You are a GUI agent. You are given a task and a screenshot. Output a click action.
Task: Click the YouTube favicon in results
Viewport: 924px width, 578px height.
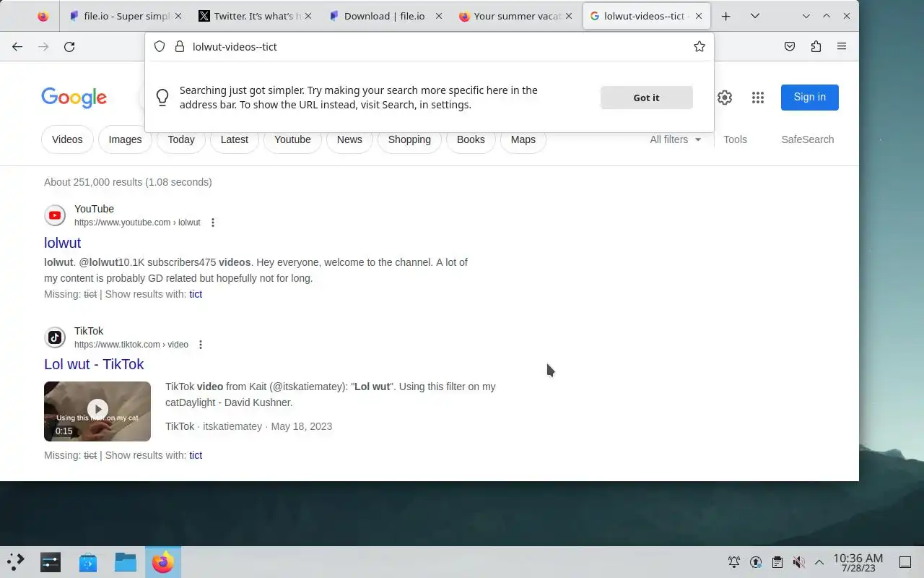click(x=55, y=215)
